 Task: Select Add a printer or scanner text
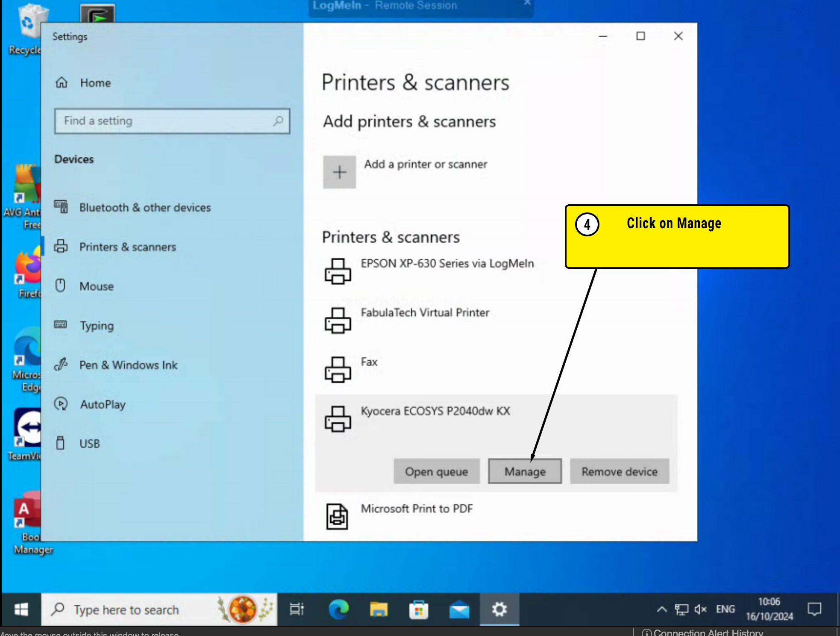click(x=426, y=164)
